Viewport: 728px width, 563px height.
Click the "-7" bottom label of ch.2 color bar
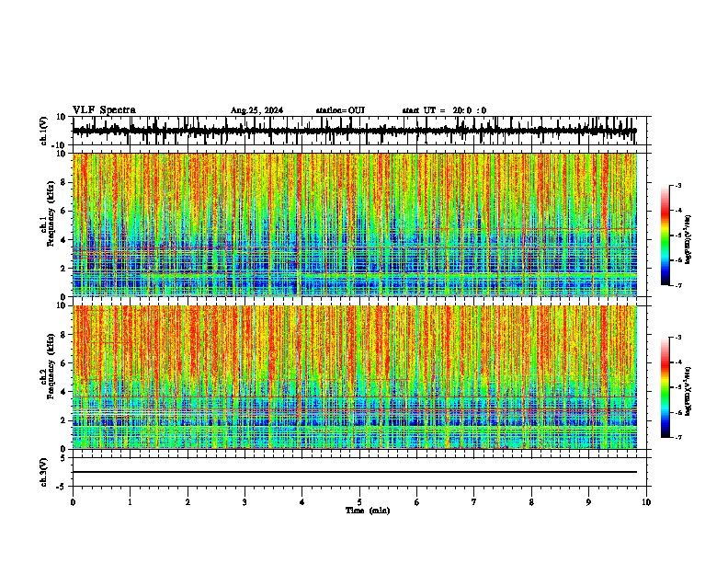pyautogui.click(x=678, y=437)
